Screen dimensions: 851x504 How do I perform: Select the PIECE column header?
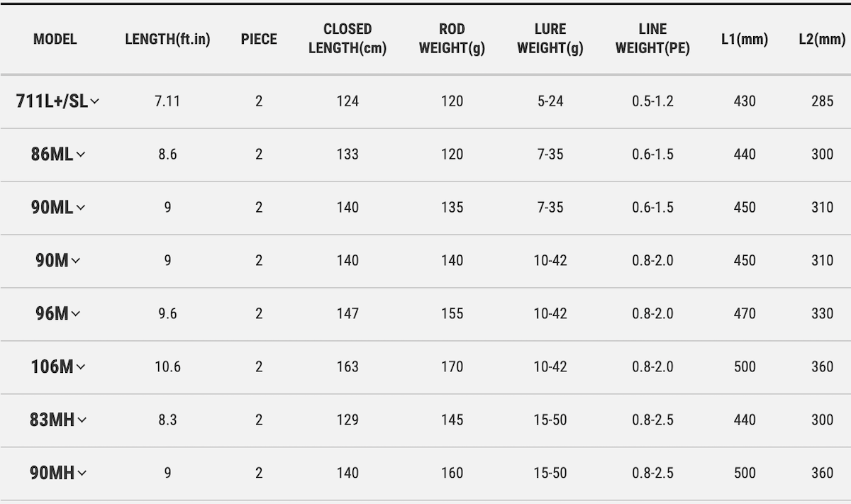point(259,39)
